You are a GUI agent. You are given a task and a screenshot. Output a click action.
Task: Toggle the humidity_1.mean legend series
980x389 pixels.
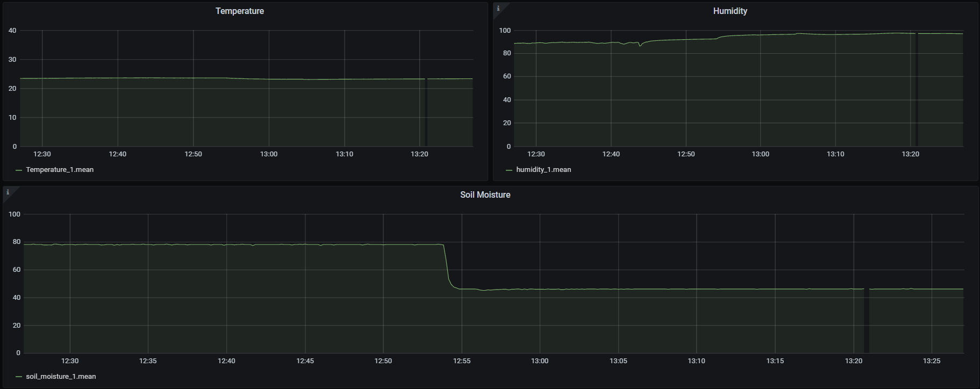point(543,170)
